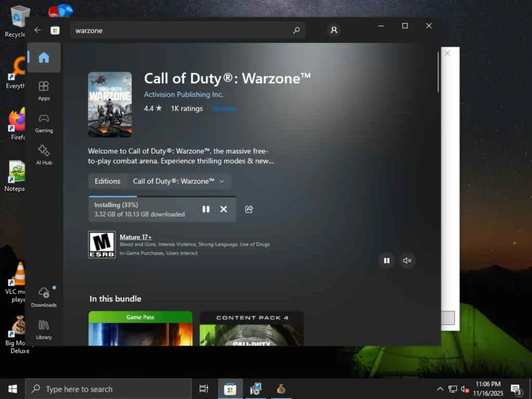Open the Library section in sidebar
The height and width of the screenshot is (399, 532).
[x=44, y=330]
